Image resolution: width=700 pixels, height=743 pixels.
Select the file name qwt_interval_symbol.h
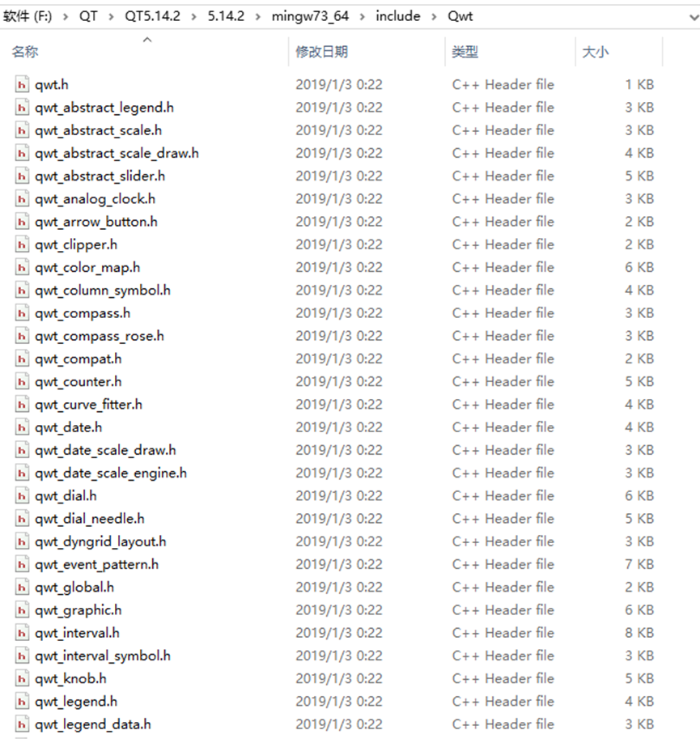pyautogui.click(x=102, y=656)
